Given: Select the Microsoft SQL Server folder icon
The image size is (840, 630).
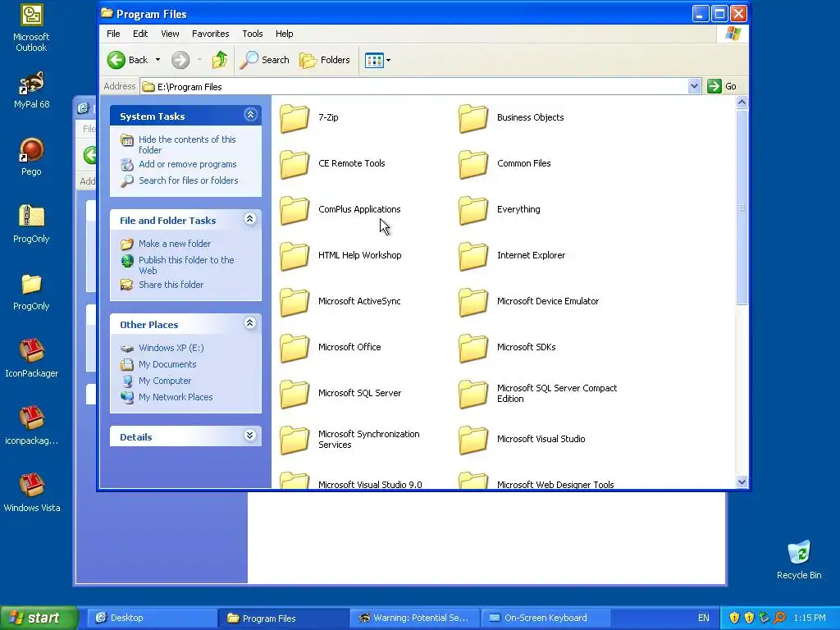Looking at the screenshot, I should (x=294, y=395).
